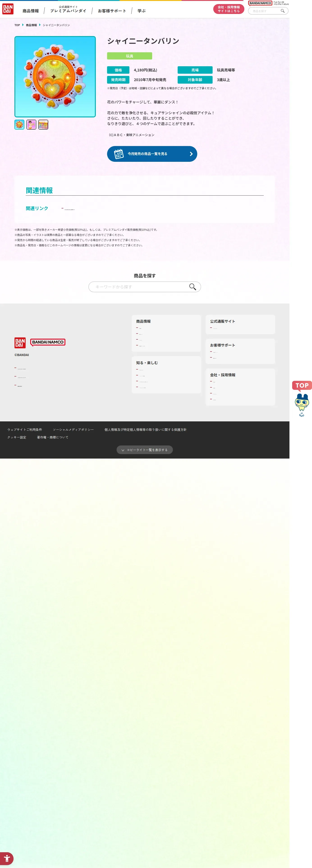Open footer 公式通販サイト heading
The width and height of the screenshot is (312, 868).
pos(223,322)
